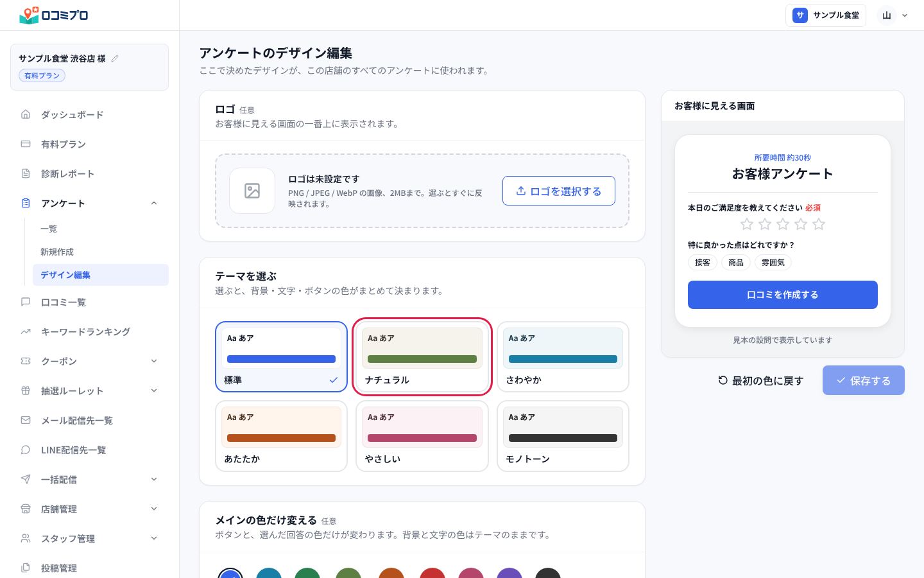Screen dimensions: 924x578
Task: Select the あたたか theme card
Action: (x=281, y=436)
